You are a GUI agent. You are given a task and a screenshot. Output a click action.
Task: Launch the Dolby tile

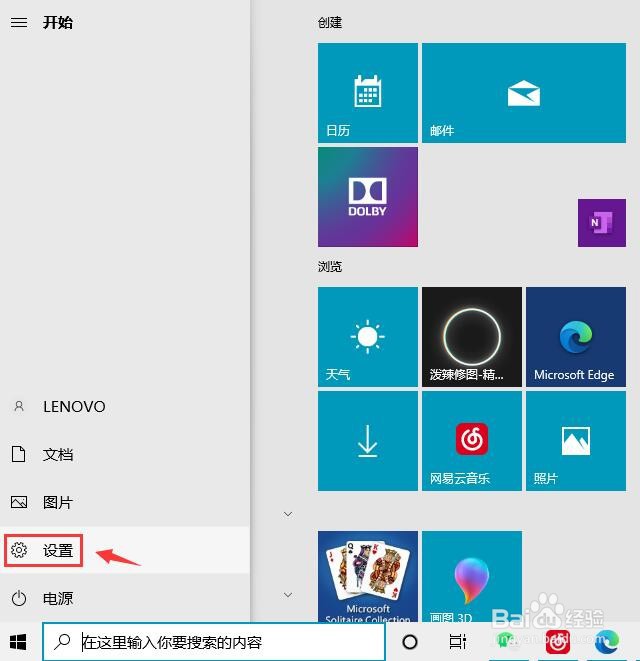368,197
